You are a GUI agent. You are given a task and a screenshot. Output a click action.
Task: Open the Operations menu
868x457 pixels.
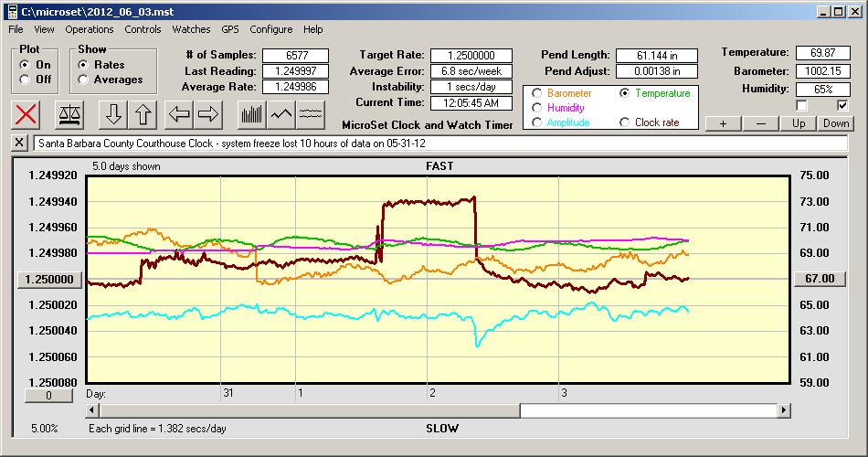89,29
